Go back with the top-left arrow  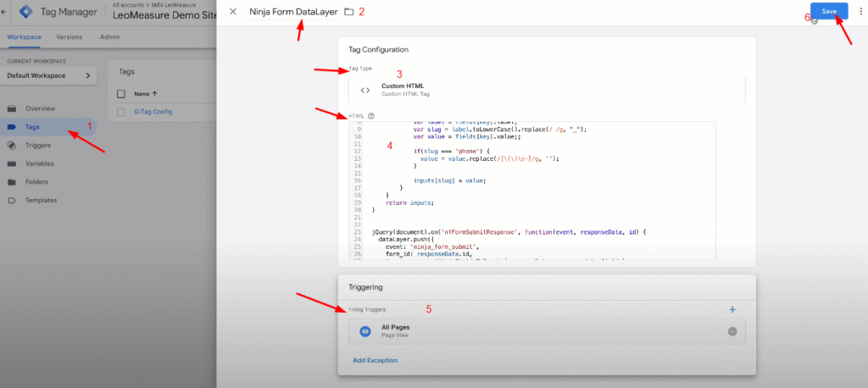tap(3, 11)
